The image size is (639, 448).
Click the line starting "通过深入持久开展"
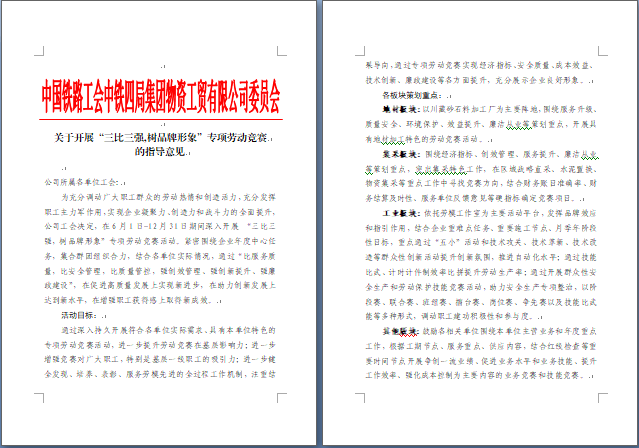click(x=168, y=330)
